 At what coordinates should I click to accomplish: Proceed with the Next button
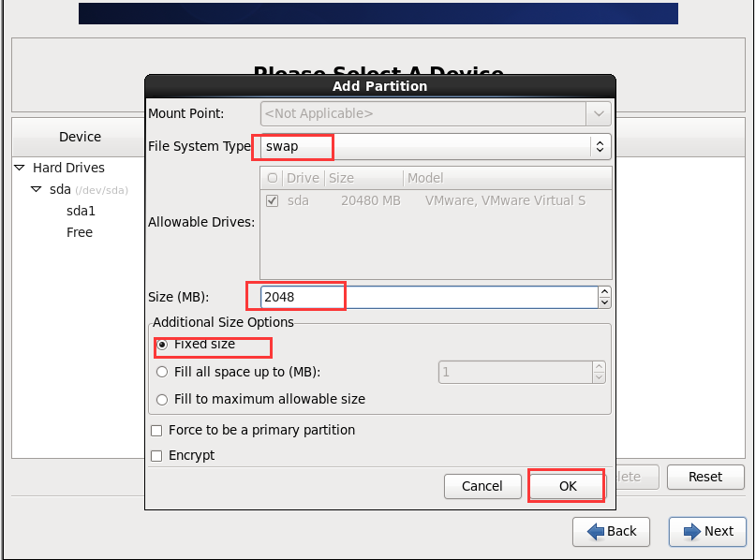point(707,531)
